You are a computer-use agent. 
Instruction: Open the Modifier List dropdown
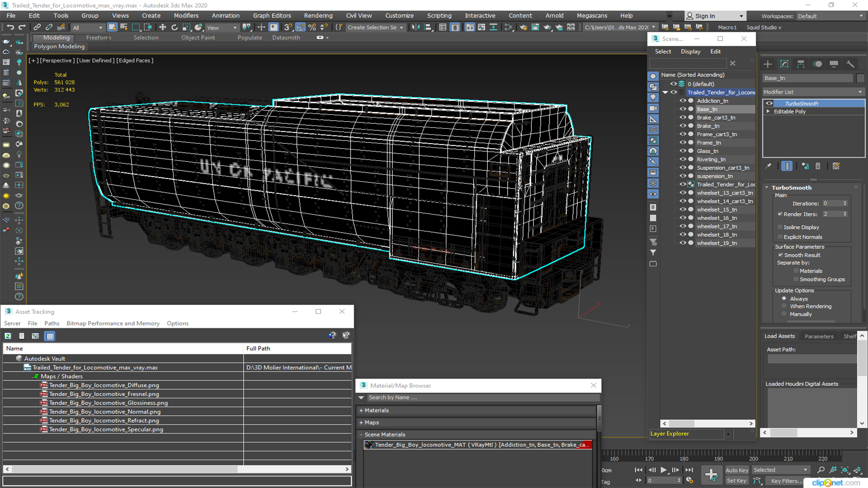[x=813, y=92]
